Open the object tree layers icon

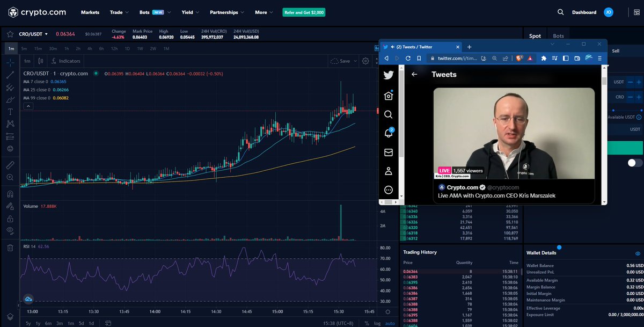pos(10,316)
